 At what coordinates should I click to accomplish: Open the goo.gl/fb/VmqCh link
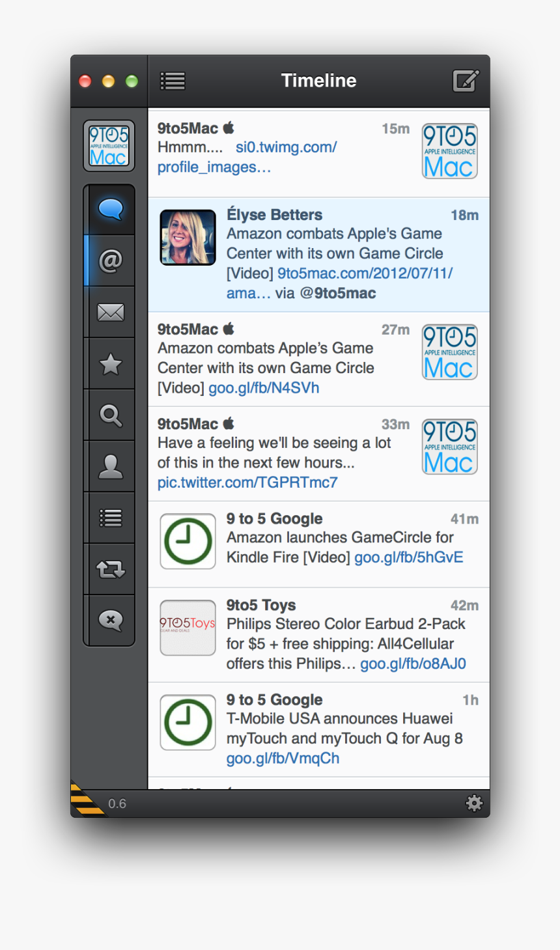(283, 759)
